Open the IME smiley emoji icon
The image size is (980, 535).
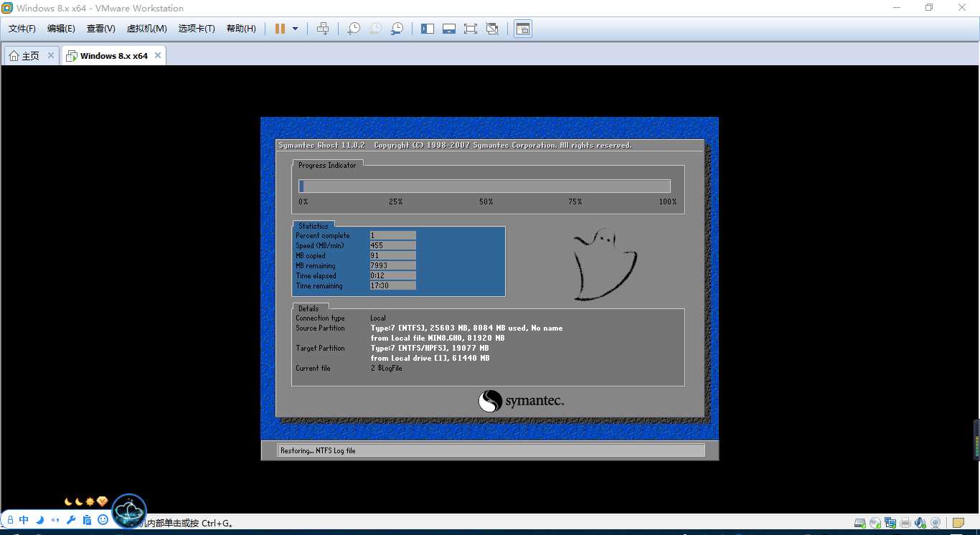coord(103,520)
